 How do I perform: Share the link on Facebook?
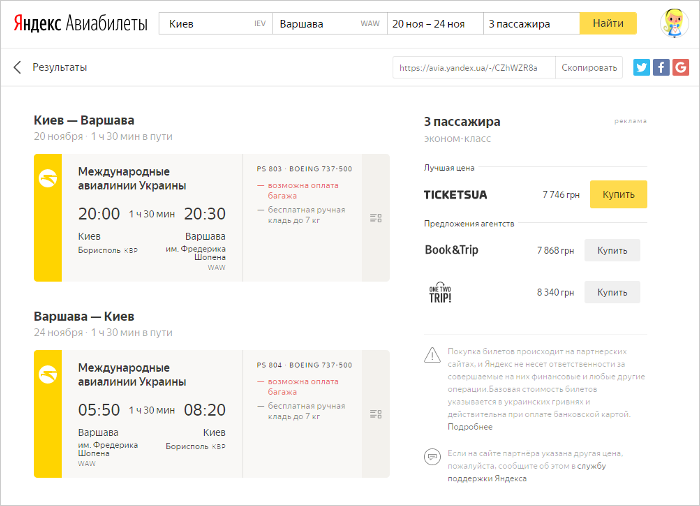point(661,67)
